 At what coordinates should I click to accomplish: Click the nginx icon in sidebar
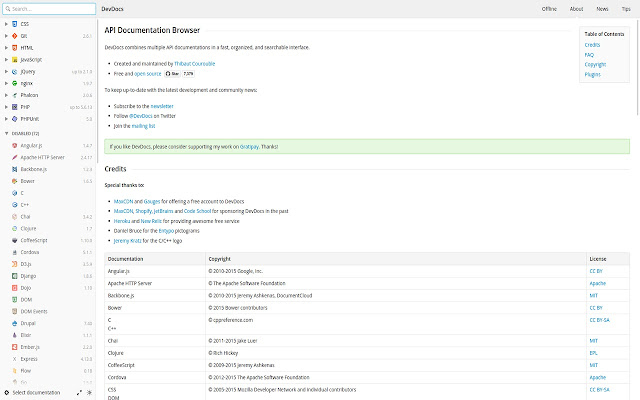(x=15, y=83)
